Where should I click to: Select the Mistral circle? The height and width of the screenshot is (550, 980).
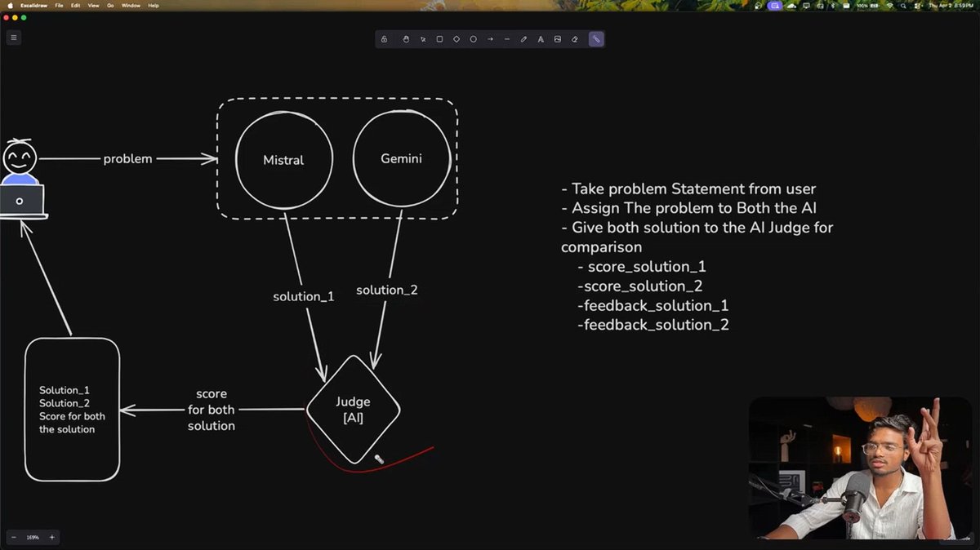[284, 160]
